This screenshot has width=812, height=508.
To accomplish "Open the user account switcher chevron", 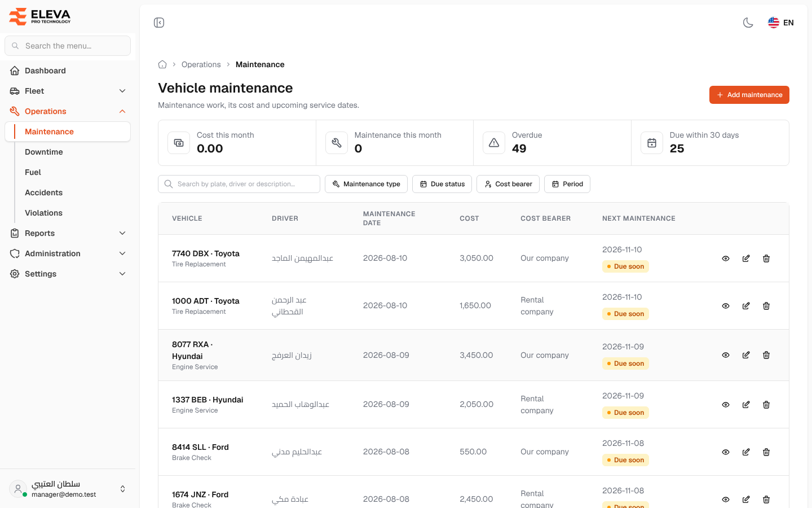I will coord(122,489).
